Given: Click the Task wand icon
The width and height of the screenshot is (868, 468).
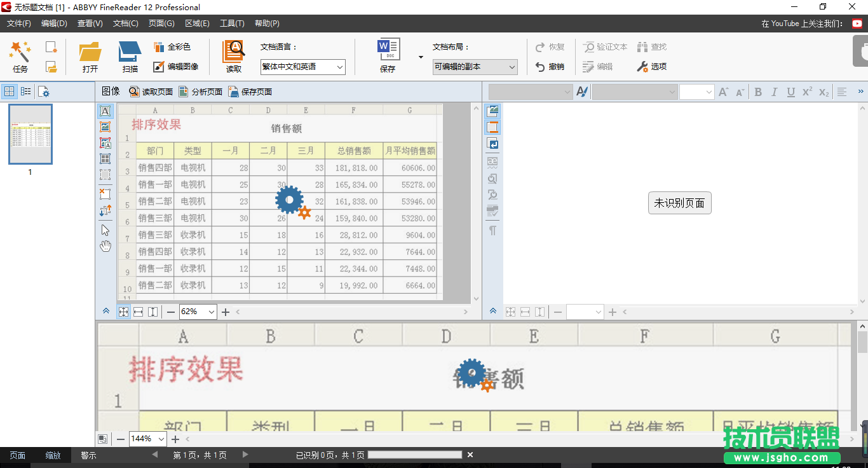Looking at the screenshot, I should [20, 52].
